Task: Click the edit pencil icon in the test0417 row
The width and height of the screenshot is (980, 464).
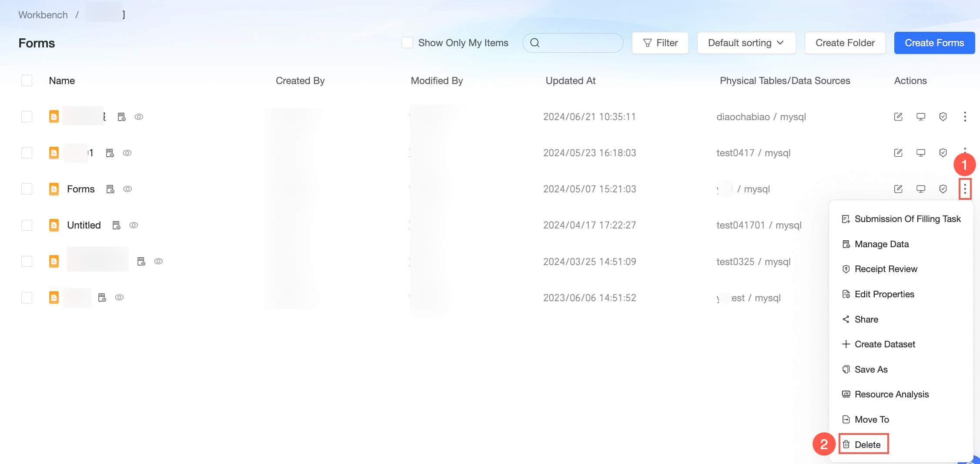Action: click(x=898, y=153)
